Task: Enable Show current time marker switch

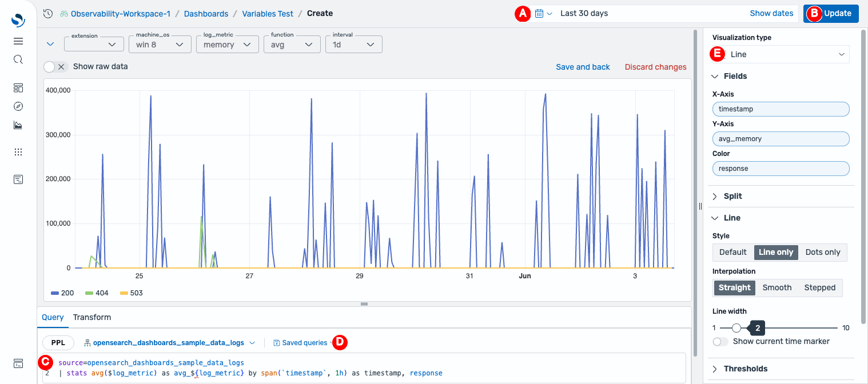Action: (x=721, y=341)
